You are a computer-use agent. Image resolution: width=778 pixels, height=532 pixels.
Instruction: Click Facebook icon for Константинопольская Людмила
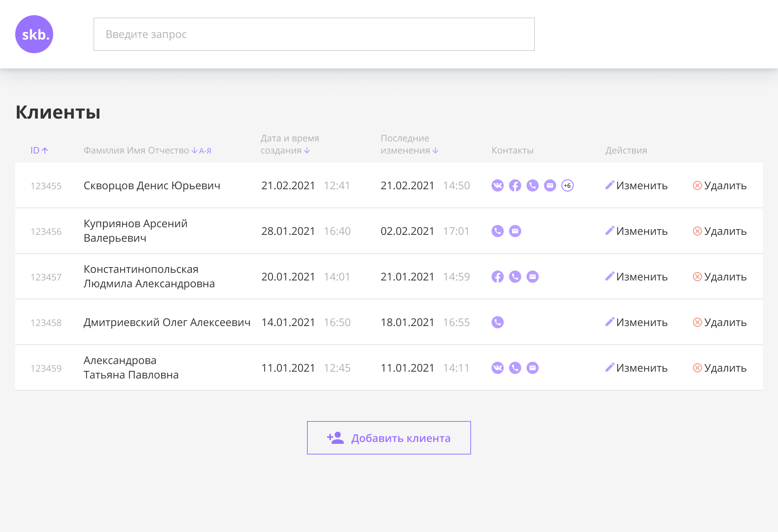coord(497,277)
